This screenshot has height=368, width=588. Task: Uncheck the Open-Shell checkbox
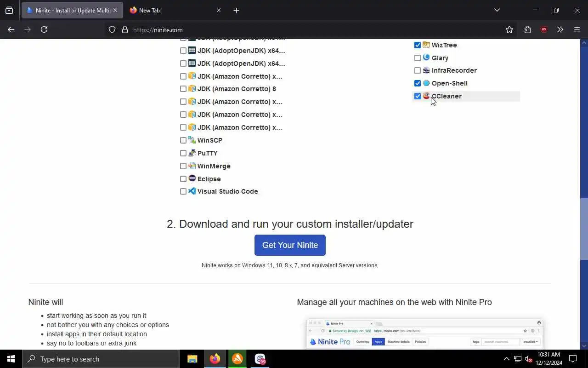coord(418,83)
